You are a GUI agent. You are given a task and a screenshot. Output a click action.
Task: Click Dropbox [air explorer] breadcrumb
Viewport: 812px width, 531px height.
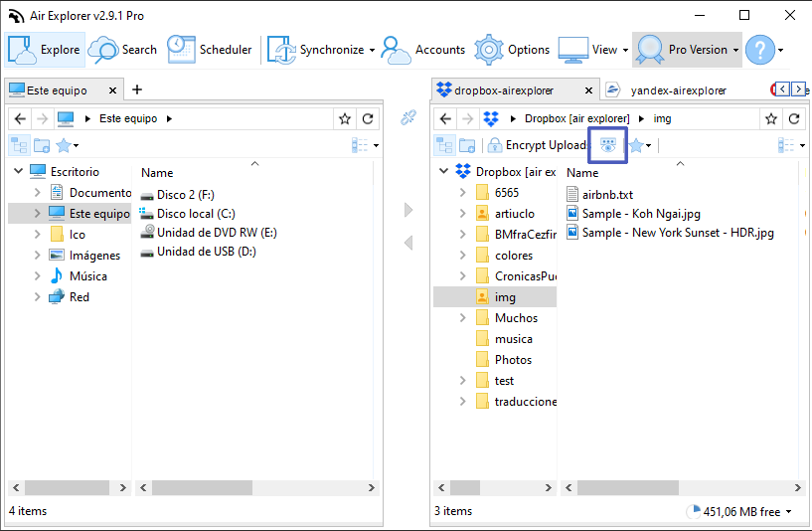point(576,118)
